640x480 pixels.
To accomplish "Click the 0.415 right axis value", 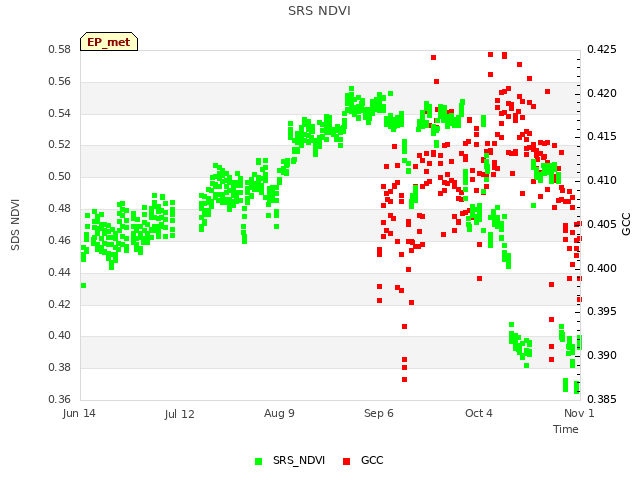I will (602, 136).
